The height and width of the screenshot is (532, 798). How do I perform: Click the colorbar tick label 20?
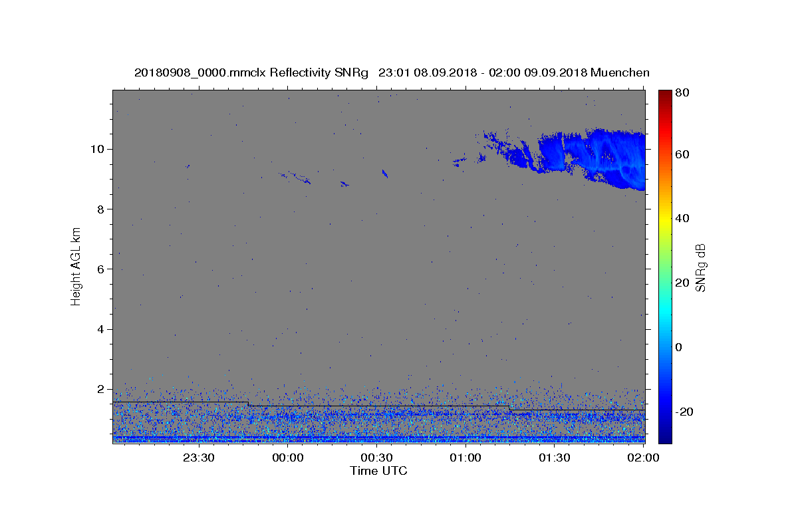pyautogui.click(x=682, y=283)
